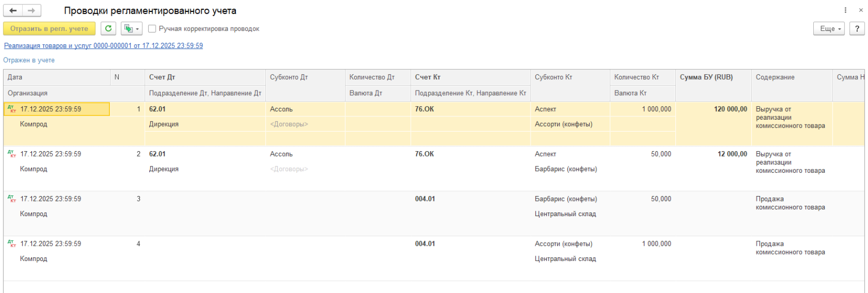Select Барбарис (конфеты) in row 3
Screen dimensions: 868x293
click(x=566, y=199)
